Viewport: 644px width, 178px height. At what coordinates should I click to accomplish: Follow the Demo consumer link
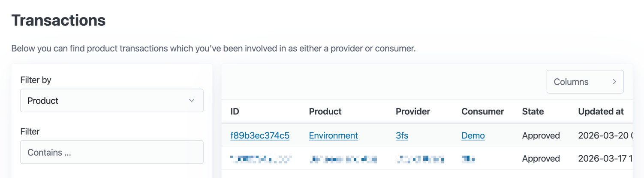[473, 135]
